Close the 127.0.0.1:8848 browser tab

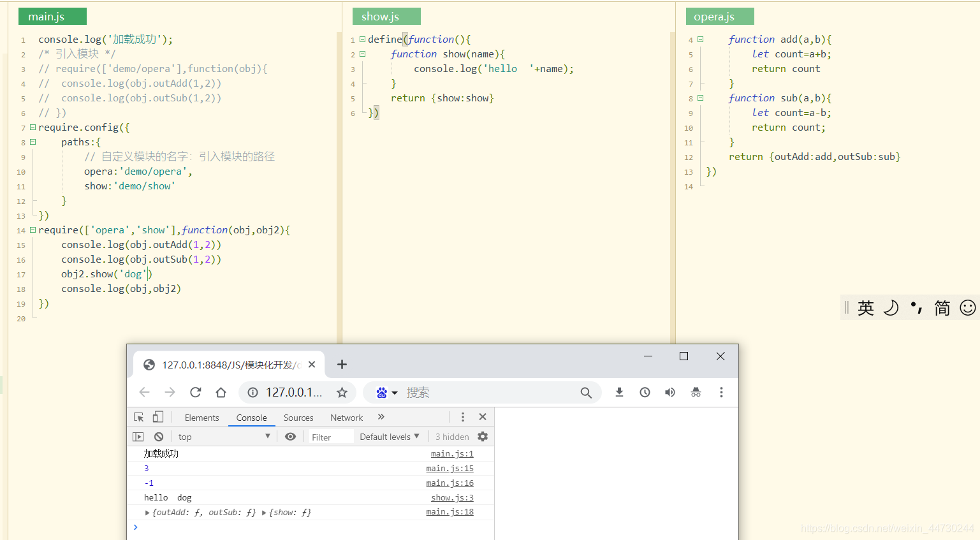[x=312, y=365]
